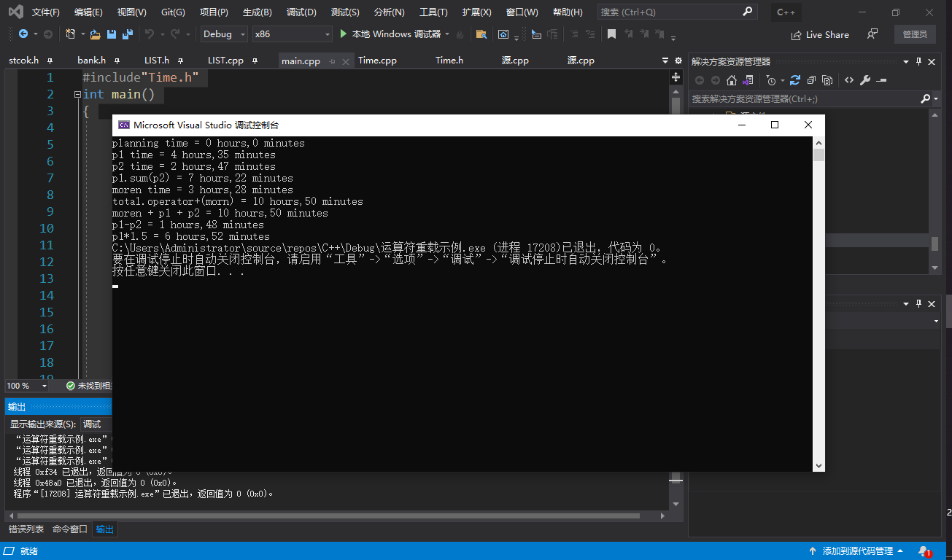Open properties wrench icon in Solution Explorer
This screenshot has height=560, width=952.
(x=865, y=80)
